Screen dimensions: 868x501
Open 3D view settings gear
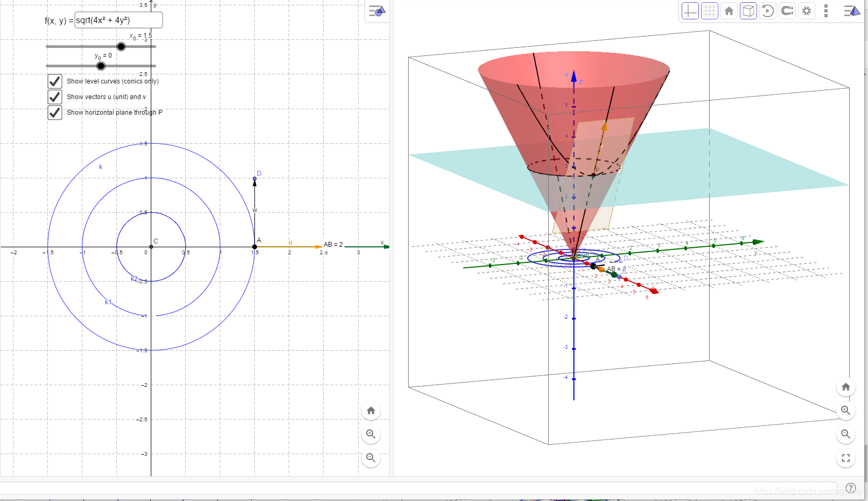tap(807, 11)
